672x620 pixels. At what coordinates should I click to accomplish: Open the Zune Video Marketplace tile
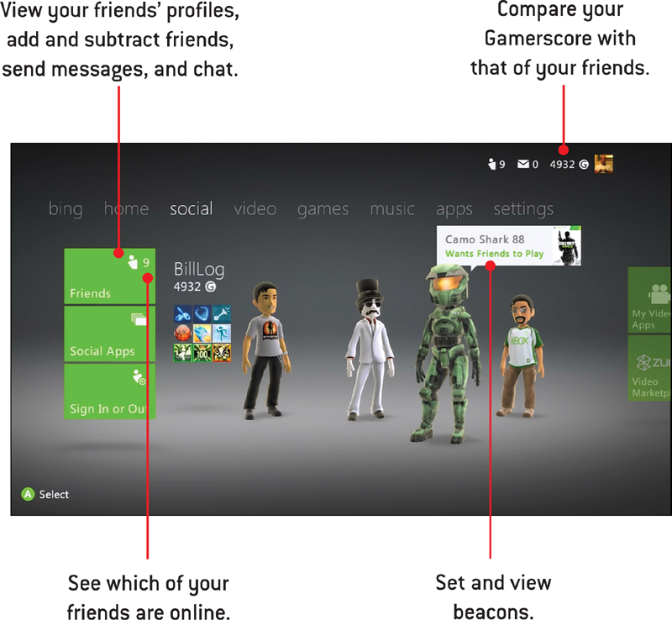click(x=649, y=368)
